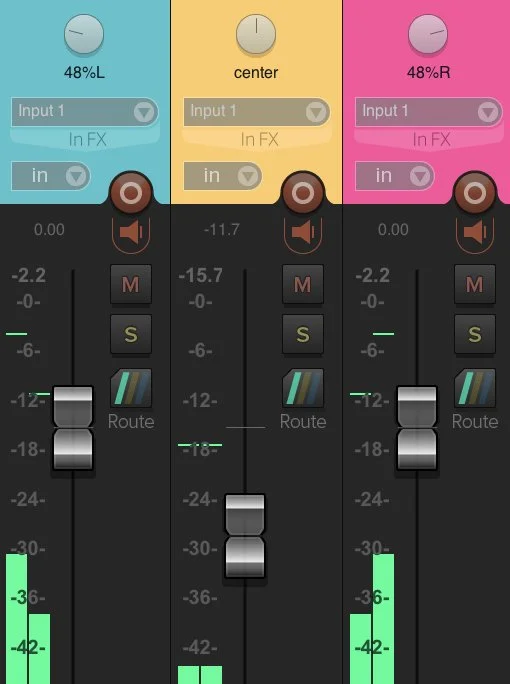The width and height of the screenshot is (510, 684).
Task: Click the volume fader handle on blue track
Action: [x=73, y=428]
